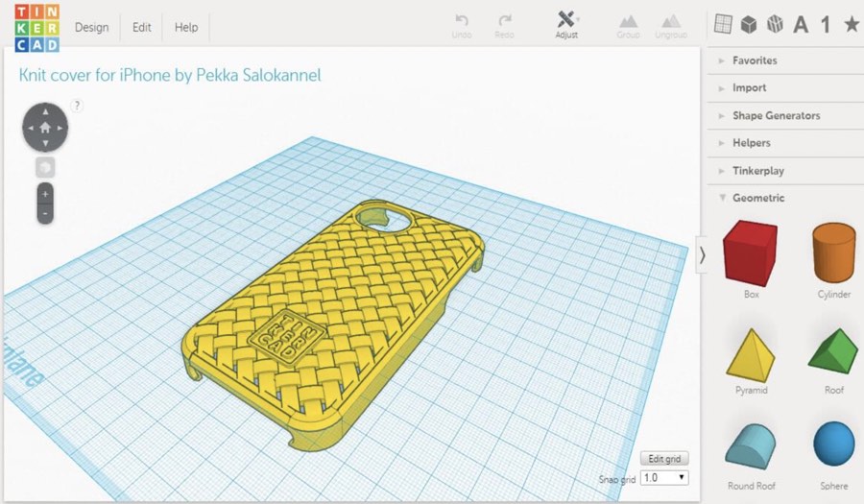Zoom in with the plus button
Screen dimensions: 864x504
pos(45,193)
